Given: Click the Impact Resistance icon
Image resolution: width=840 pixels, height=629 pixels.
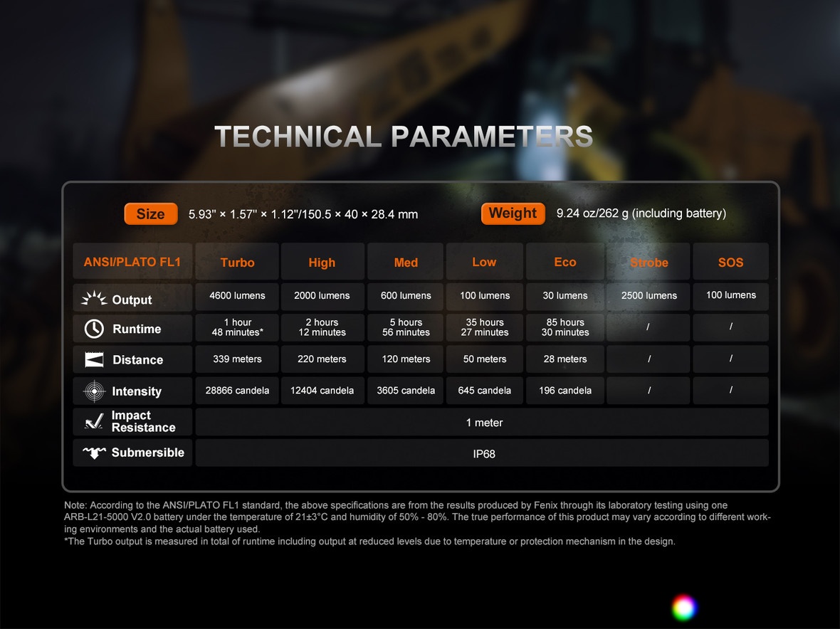Looking at the screenshot, I should (x=94, y=422).
